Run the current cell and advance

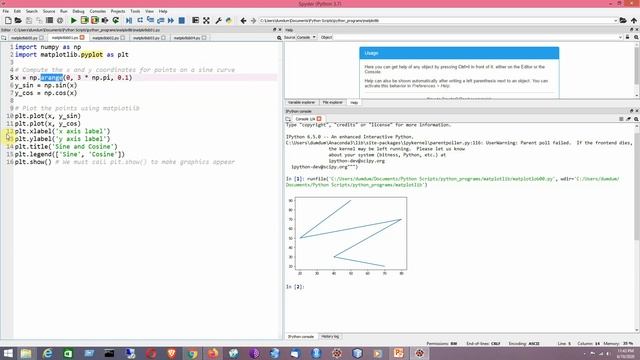click(95, 20)
